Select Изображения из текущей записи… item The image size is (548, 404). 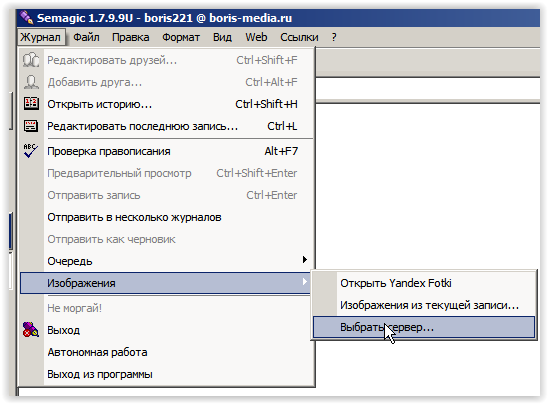[x=424, y=305]
